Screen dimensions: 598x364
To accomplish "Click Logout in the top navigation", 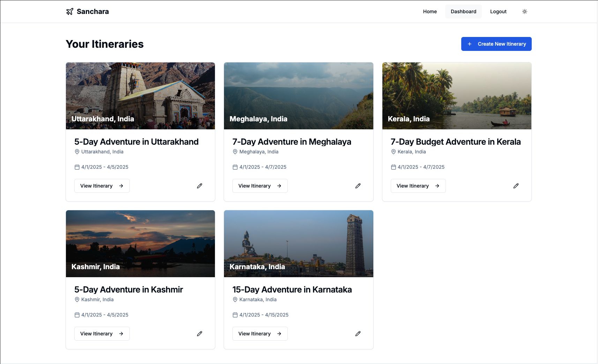I will pos(498,12).
